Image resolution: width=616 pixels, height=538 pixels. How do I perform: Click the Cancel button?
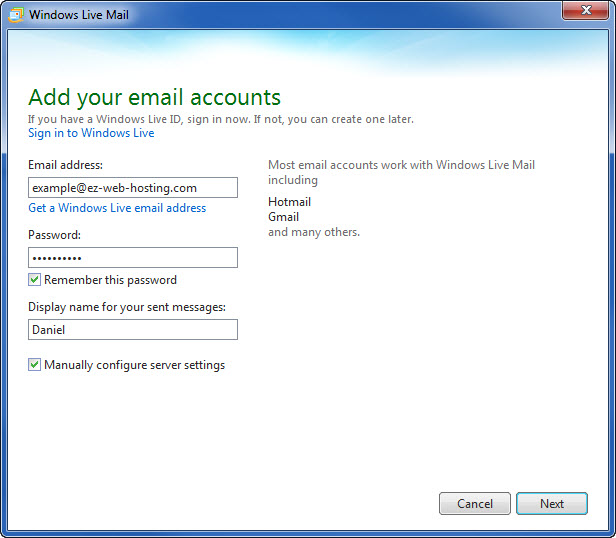475,503
